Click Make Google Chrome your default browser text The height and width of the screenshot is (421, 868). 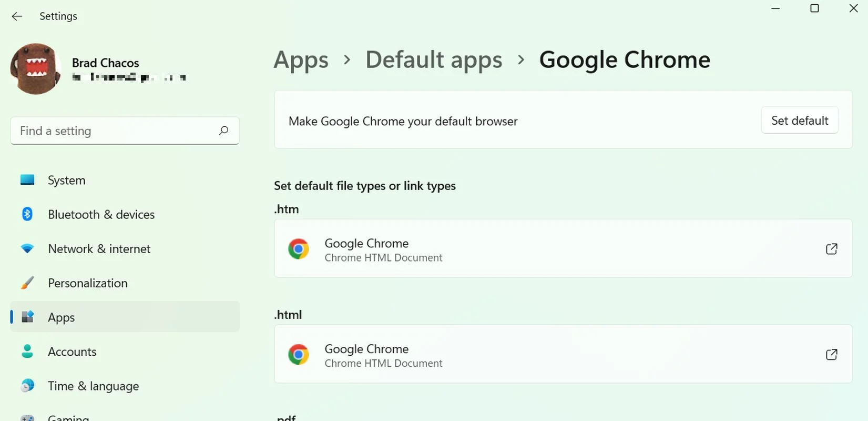[x=403, y=121]
